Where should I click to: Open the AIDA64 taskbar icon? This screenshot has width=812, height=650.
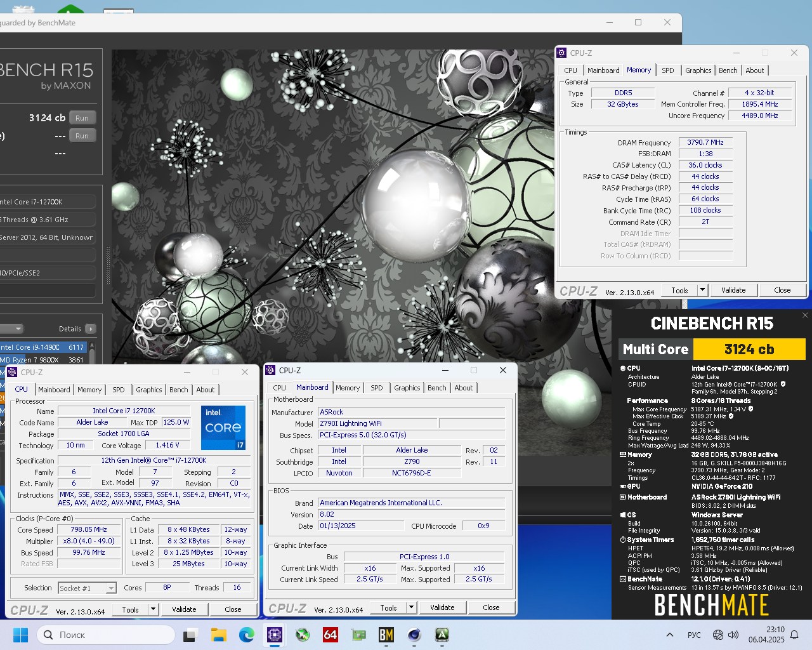[x=331, y=635]
